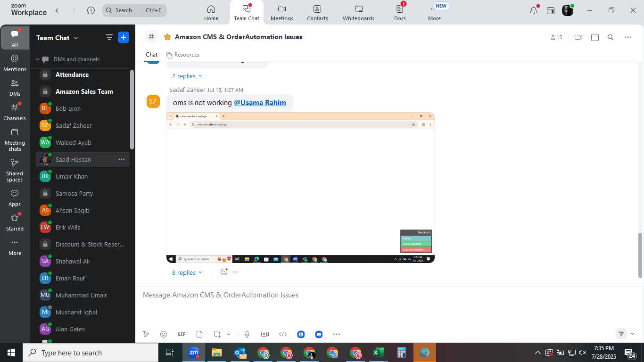
Task: Search within this channel
Action: pos(611,37)
